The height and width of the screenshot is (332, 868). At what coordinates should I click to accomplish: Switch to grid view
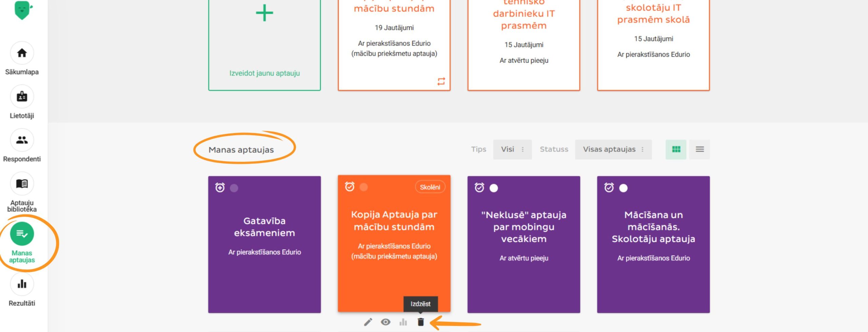pos(676,149)
